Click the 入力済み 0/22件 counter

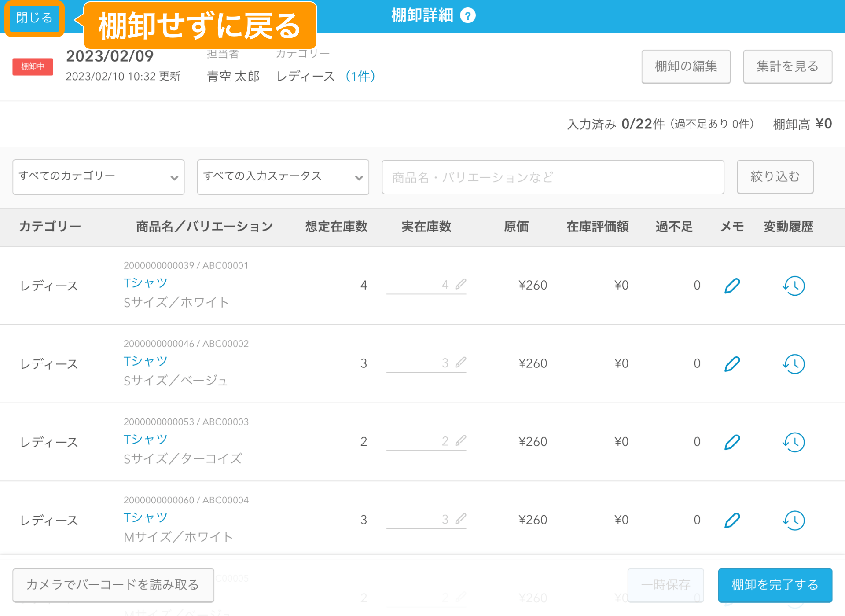tap(616, 124)
